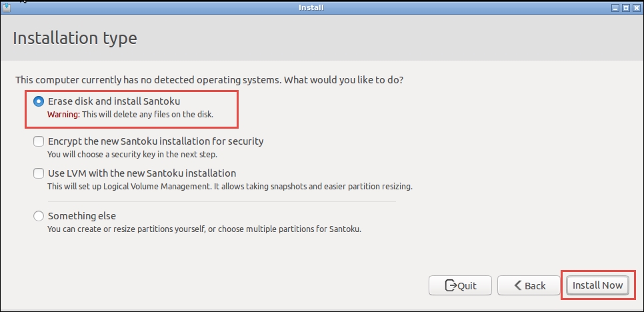
Task: Click the create or resize partitions description
Action: [204, 229]
